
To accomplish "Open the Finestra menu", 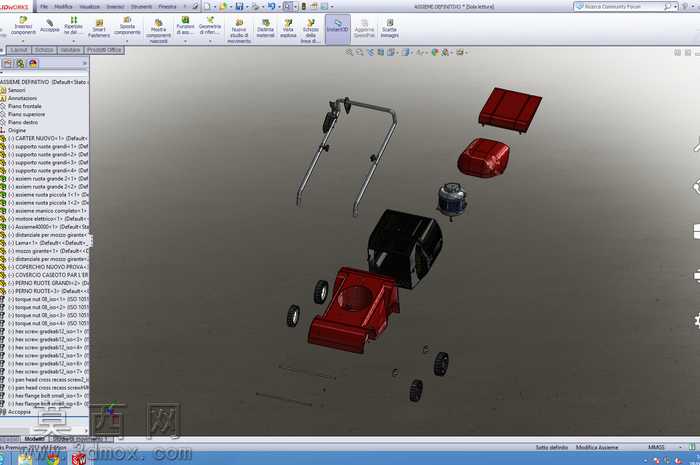I will pos(167,7).
